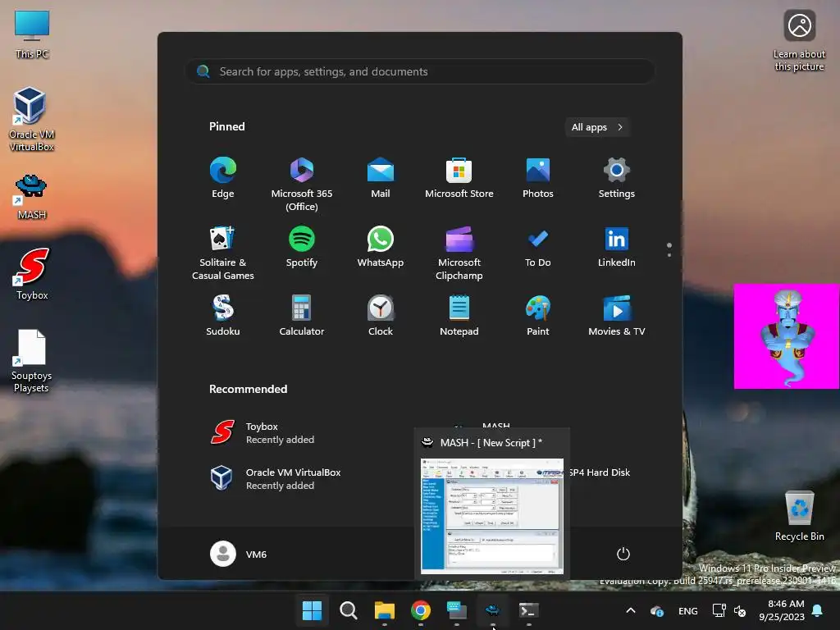Open the Calculator app
This screenshot has height=630, width=840.
click(302, 316)
